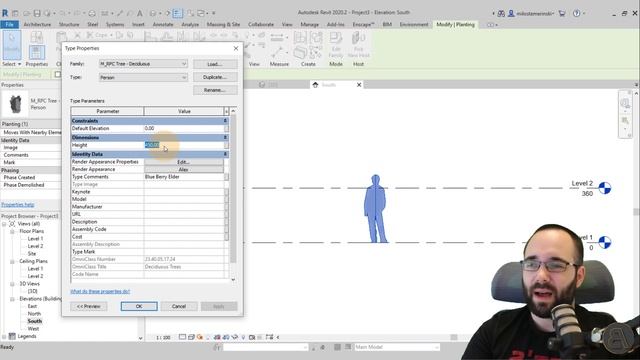
Task: Open the Select dropdown under Modify
Action: coord(11,64)
